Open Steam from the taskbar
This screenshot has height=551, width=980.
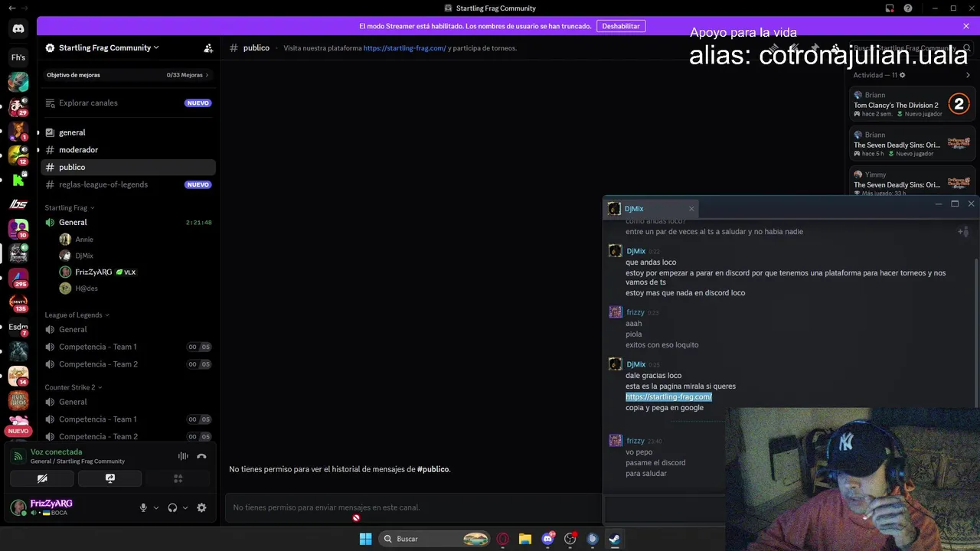614,539
